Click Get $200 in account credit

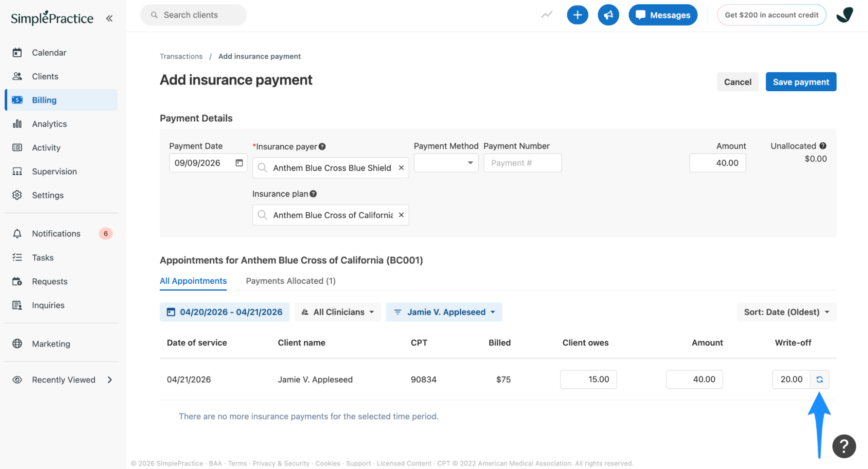pyautogui.click(x=771, y=15)
